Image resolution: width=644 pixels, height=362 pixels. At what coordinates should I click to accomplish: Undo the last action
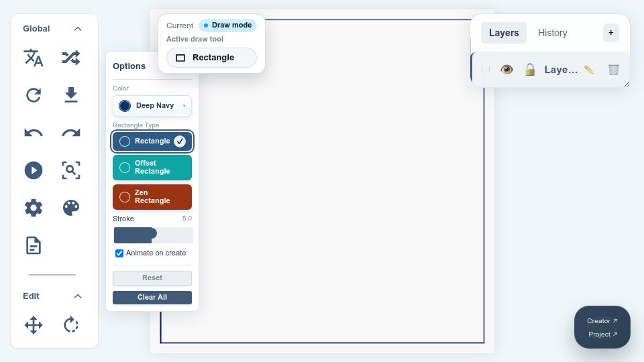(34, 133)
